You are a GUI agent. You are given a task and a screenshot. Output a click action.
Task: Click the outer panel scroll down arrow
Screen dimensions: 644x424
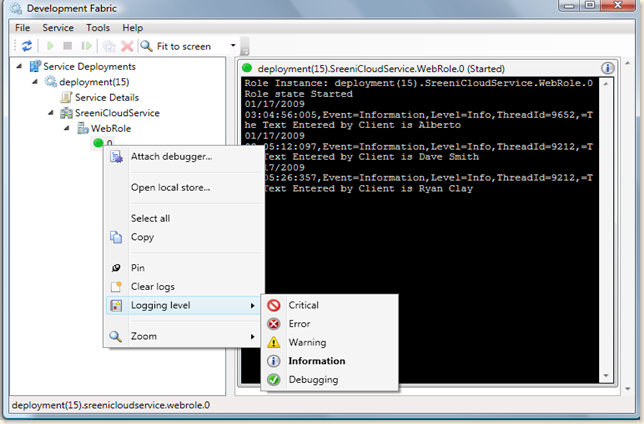coord(627,388)
